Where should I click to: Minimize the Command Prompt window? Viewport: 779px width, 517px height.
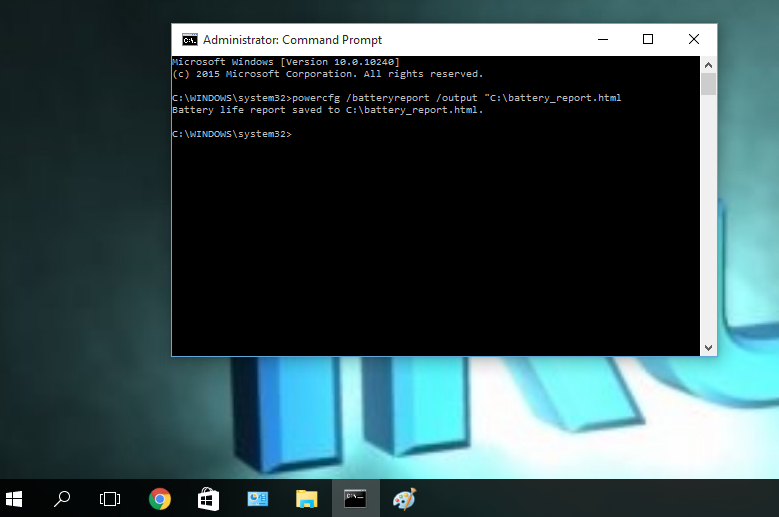pyautogui.click(x=603, y=39)
